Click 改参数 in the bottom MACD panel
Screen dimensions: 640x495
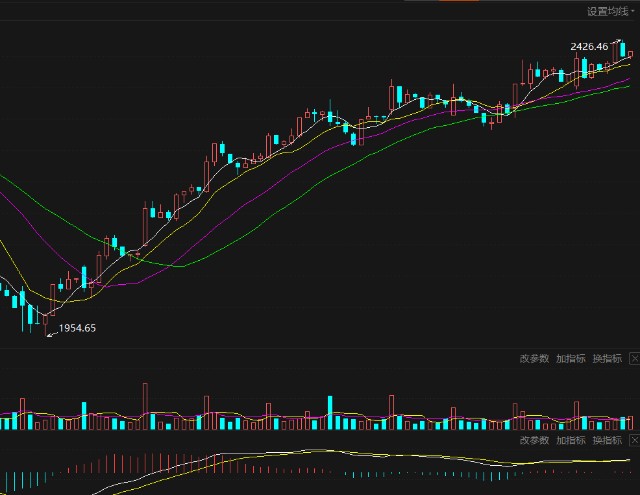point(534,440)
